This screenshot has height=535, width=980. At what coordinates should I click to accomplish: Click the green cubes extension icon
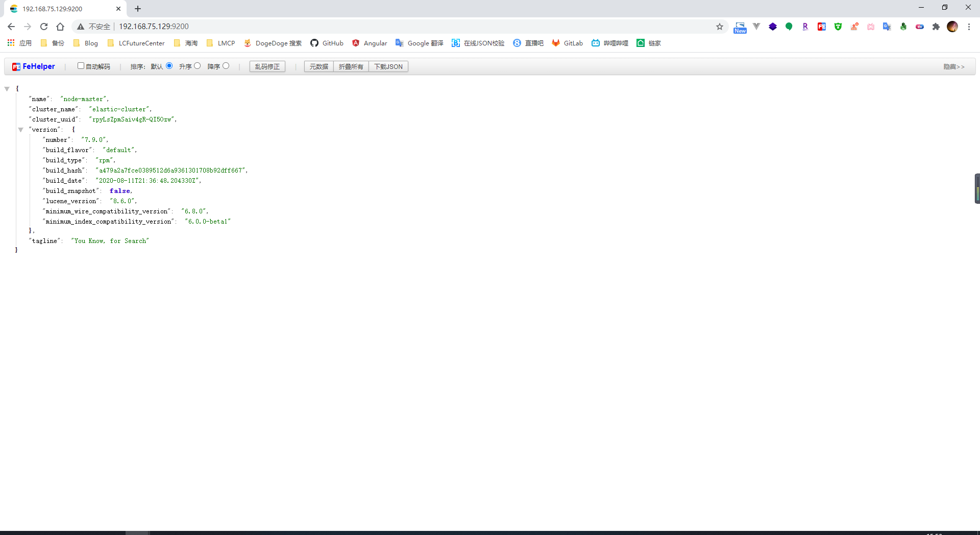[903, 27]
